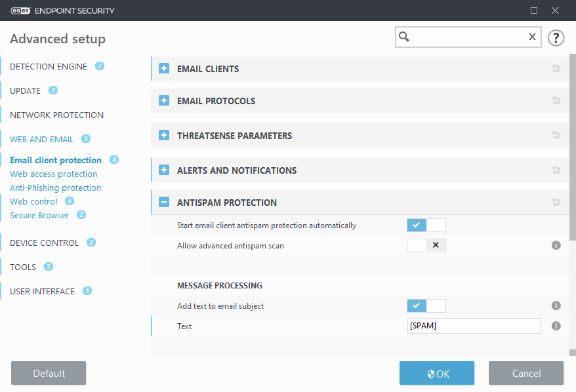Screen dimensions: 576x392
Task: Click the search magnifier icon
Action: coord(404,37)
